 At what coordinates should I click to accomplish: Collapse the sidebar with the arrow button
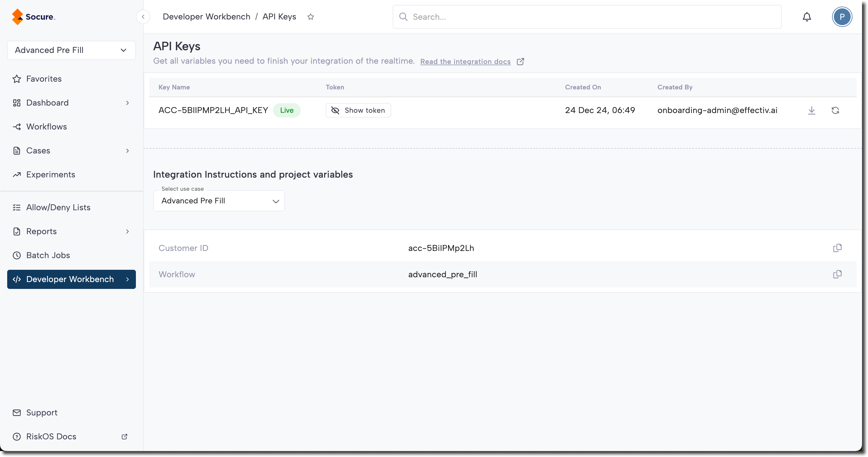coord(143,17)
